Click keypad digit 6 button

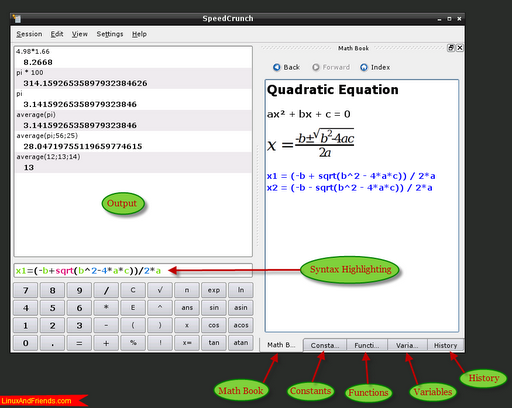pos(79,308)
